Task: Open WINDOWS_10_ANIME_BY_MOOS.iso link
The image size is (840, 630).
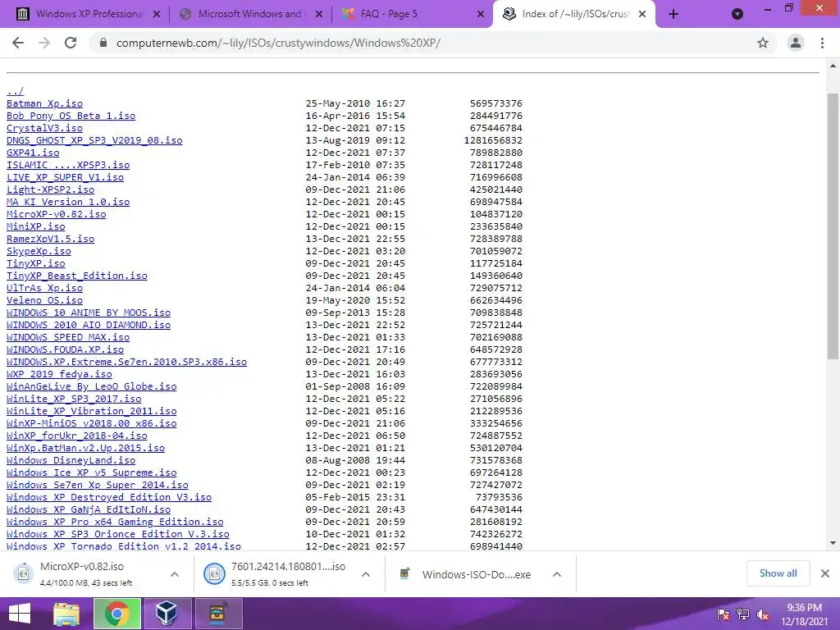Action: [x=89, y=313]
